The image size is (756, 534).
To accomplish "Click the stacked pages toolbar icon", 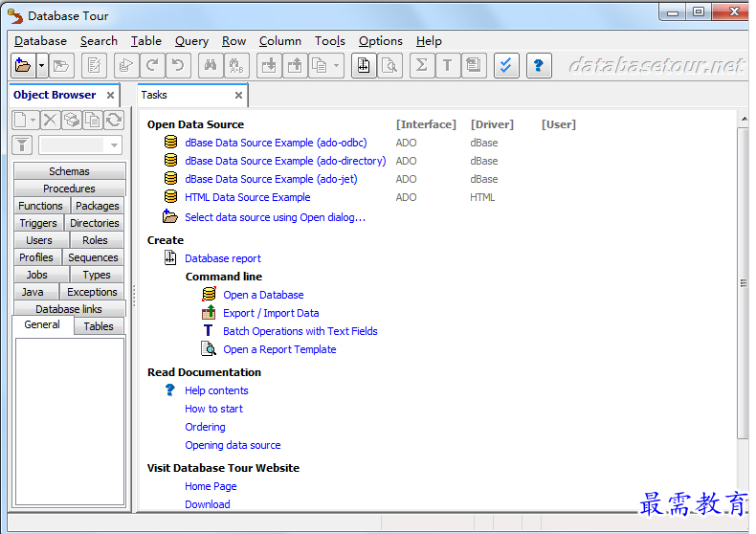I will point(474,65).
